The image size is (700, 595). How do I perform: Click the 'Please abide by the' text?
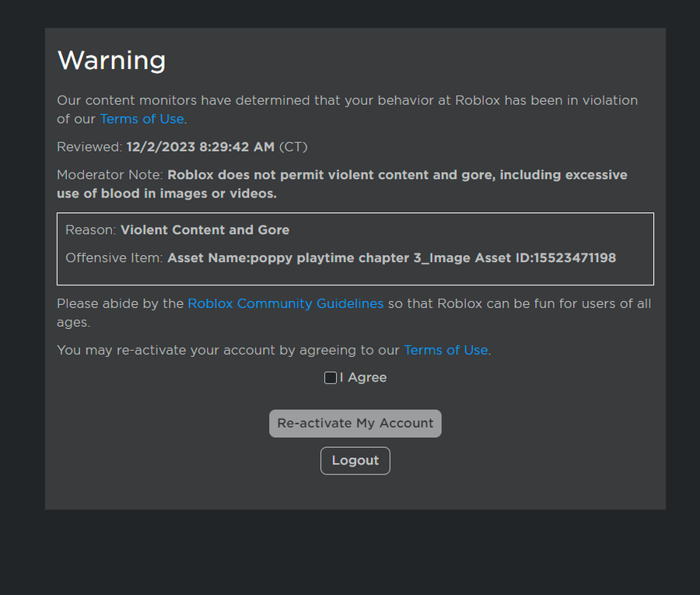pyautogui.click(x=121, y=303)
